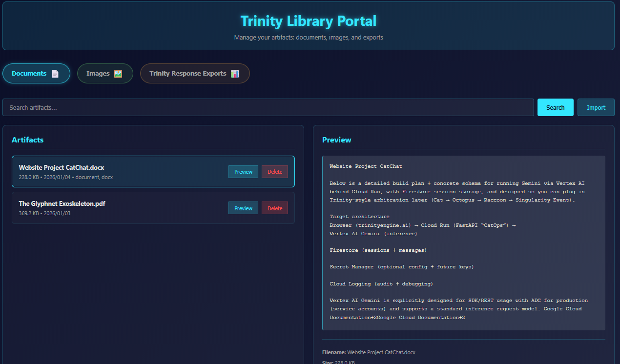Click the Preview panel heading

336,140
